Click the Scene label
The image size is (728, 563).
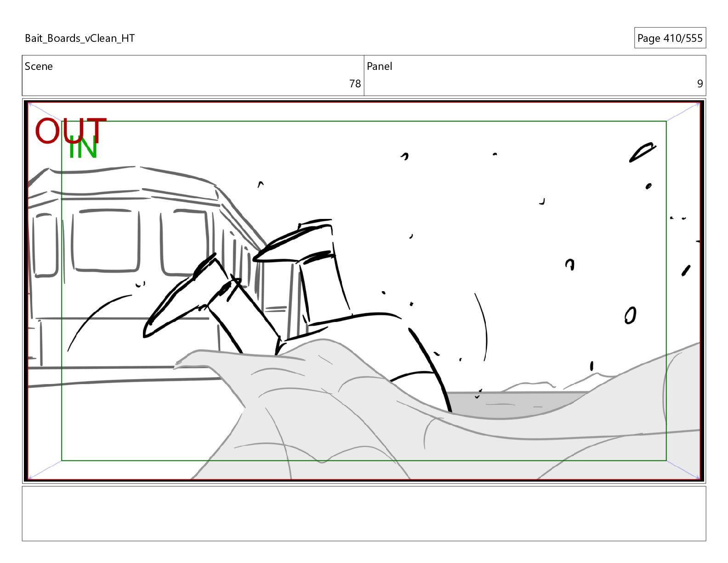point(39,66)
